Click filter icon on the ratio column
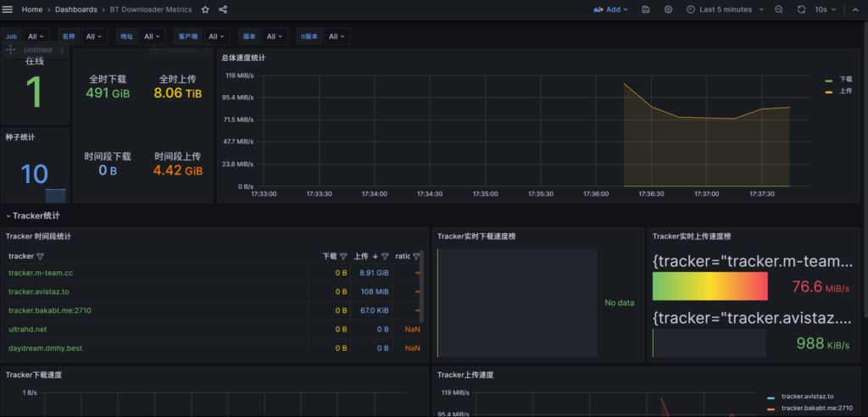Viewport: 868px width, 417px height. (416, 257)
